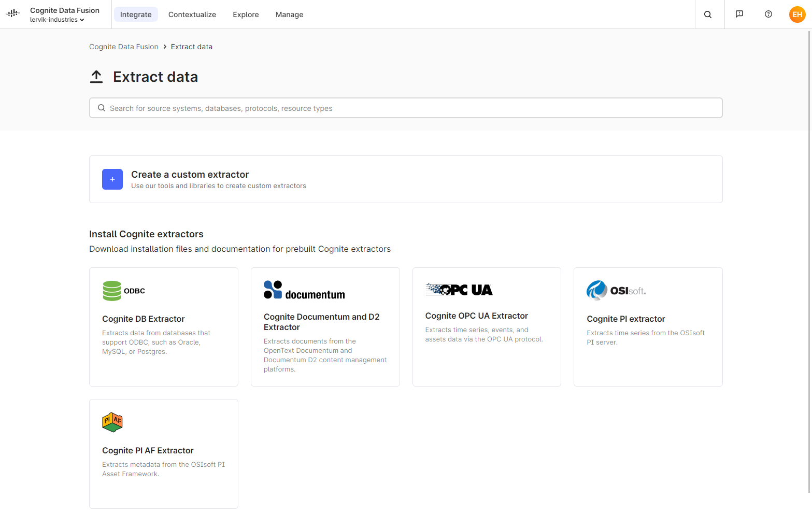The image size is (812, 514).
Task: Focus the source systems search field
Action: [406, 108]
